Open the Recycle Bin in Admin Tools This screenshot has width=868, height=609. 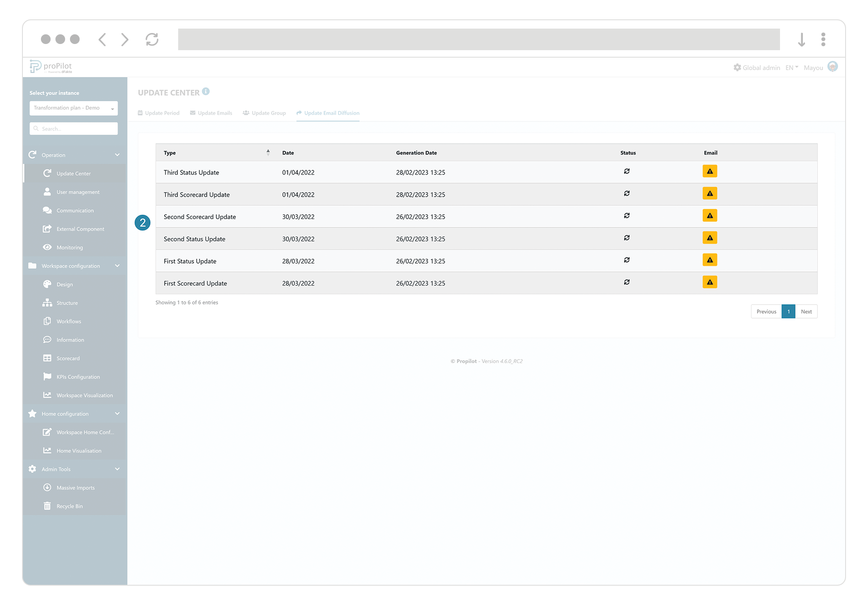click(x=69, y=506)
